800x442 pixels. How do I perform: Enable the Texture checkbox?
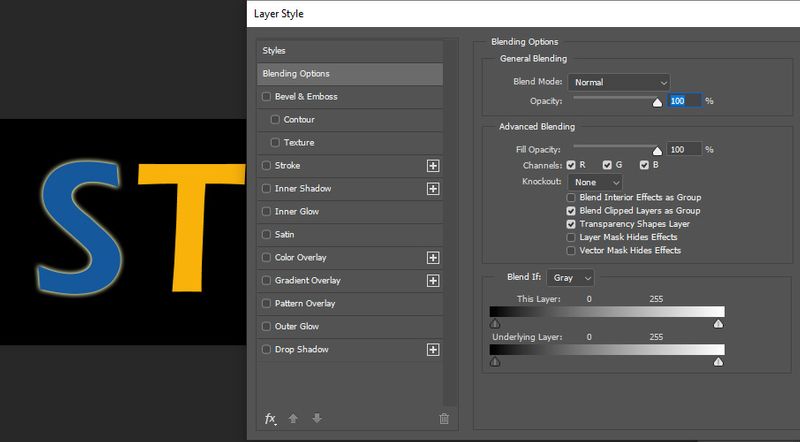click(x=275, y=142)
